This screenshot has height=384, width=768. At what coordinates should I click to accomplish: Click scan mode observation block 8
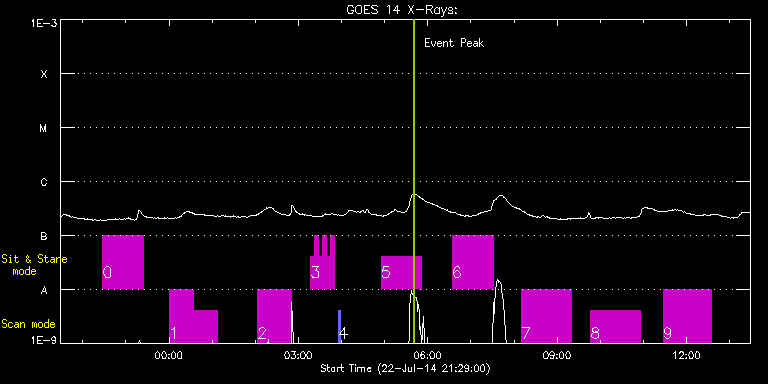(x=615, y=326)
